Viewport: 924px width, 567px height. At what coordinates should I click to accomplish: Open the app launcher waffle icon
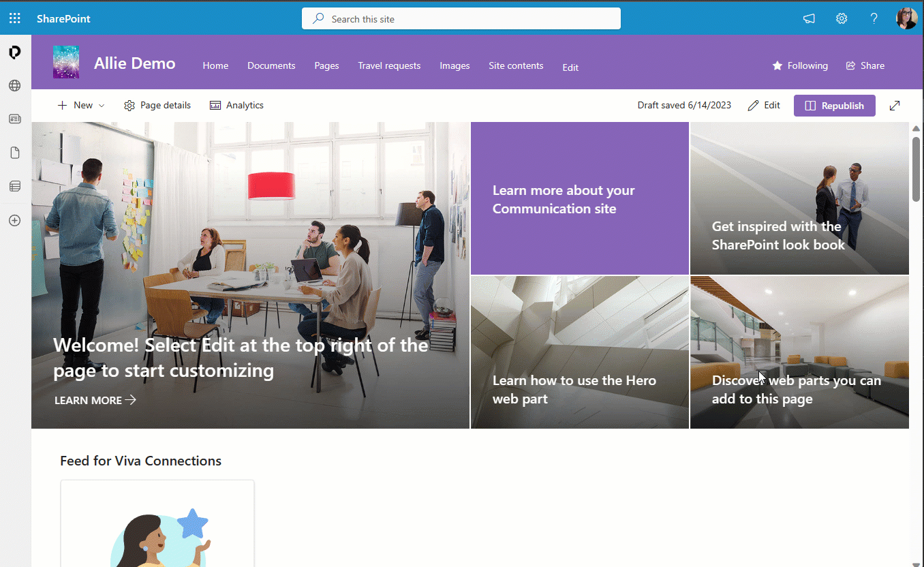tap(14, 18)
